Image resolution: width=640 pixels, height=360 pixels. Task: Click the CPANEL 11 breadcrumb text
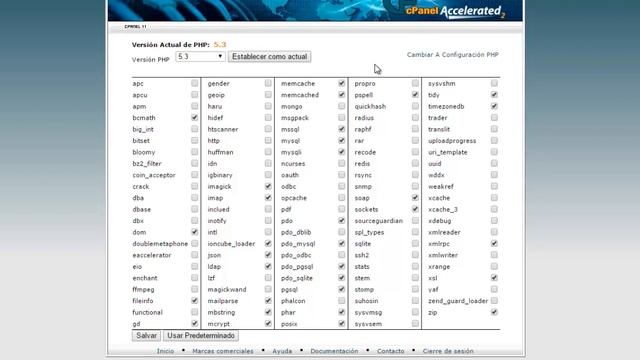pyautogui.click(x=135, y=26)
